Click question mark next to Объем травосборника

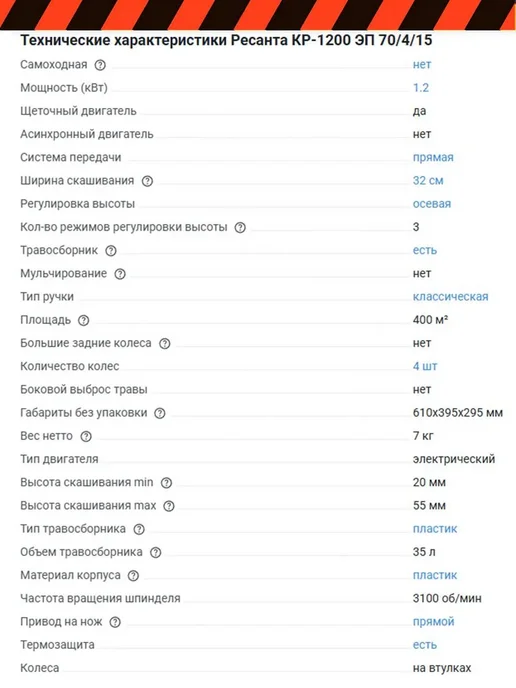(156, 552)
